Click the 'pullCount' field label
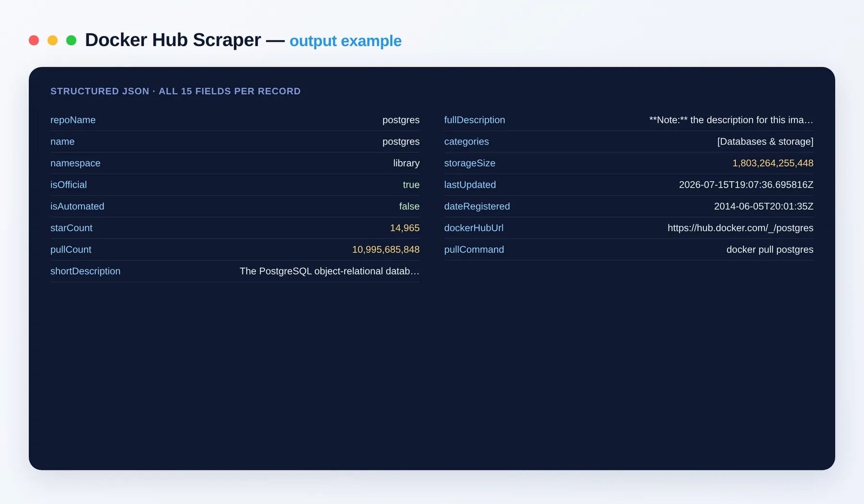This screenshot has height=504, width=864. (71, 250)
